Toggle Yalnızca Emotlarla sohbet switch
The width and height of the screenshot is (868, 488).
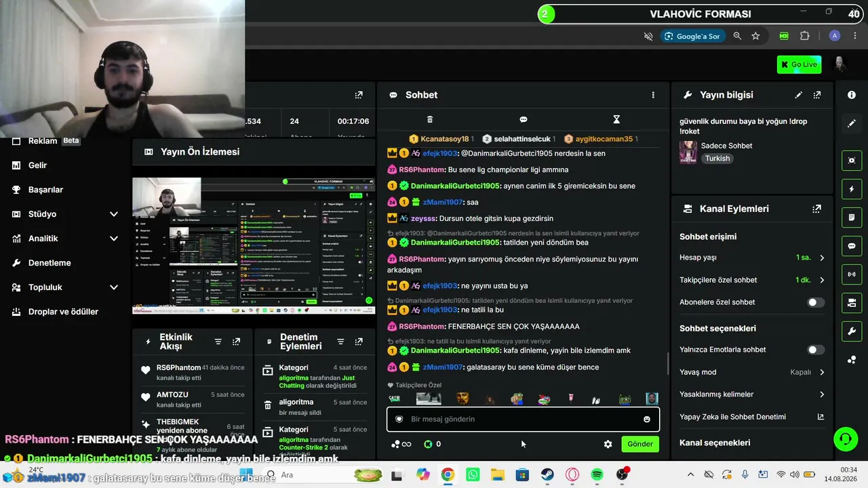(816, 350)
